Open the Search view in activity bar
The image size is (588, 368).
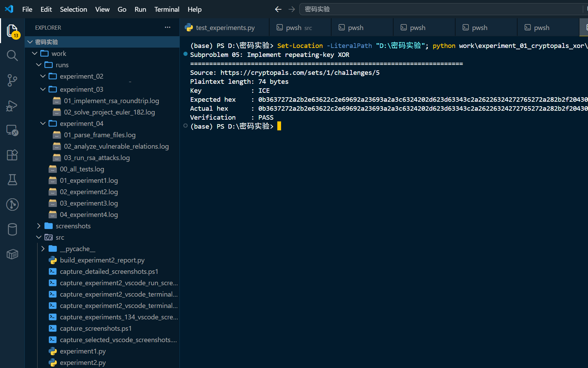(x=12, y=56)
